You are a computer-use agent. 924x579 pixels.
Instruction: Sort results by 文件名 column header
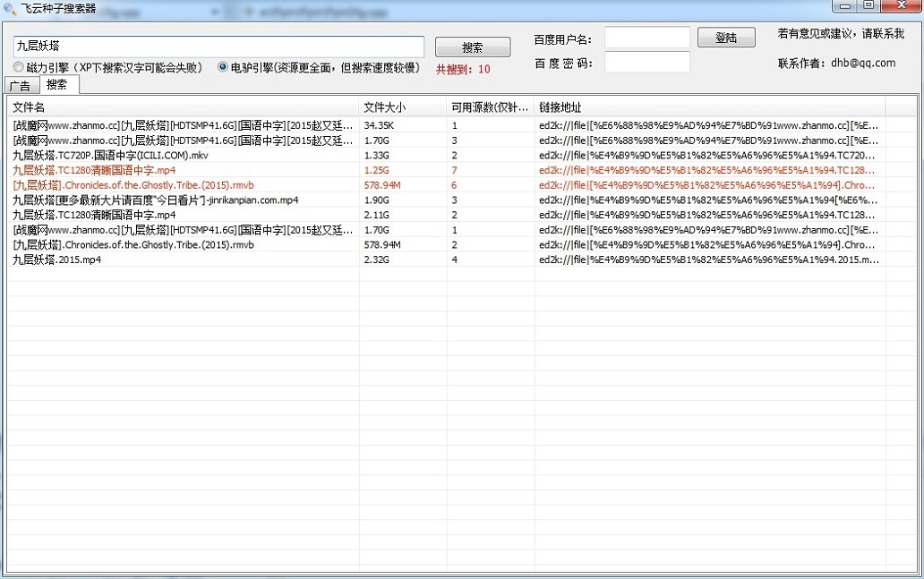pyautogui.click(x=30, y=106)
